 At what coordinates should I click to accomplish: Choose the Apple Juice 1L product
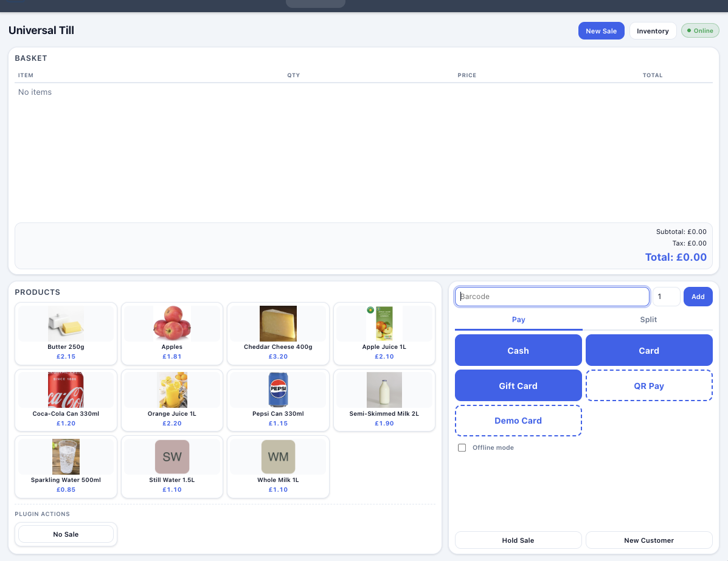point(384,334)
